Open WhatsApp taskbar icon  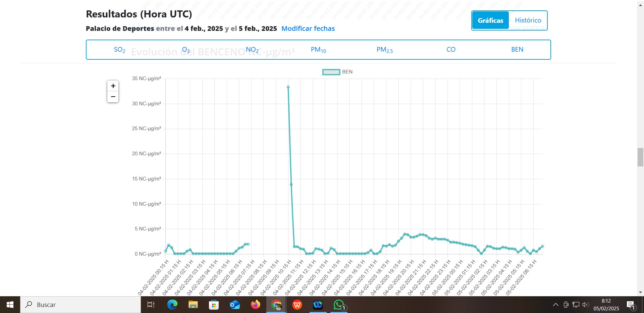(339, 305)
